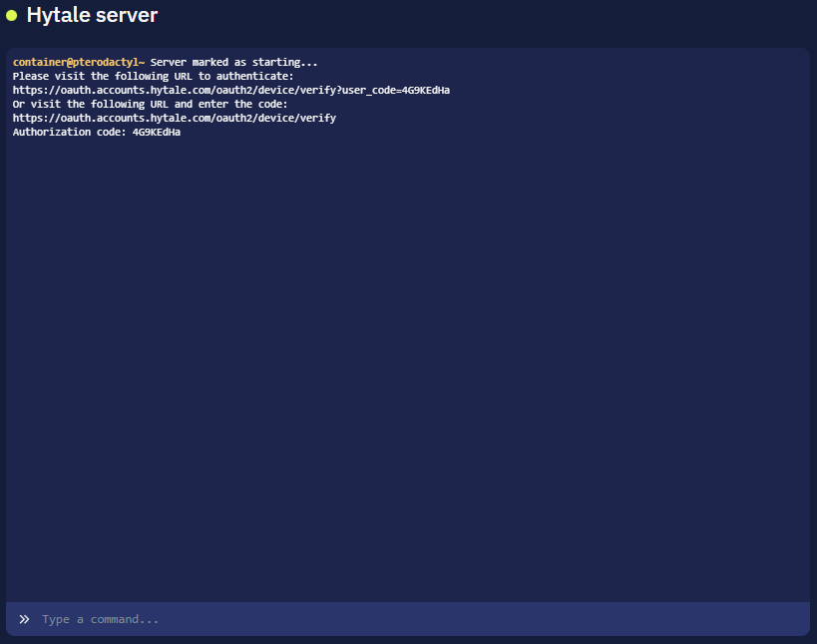Click the double chevron command prompt icon
Image resolution: width=817 pixels, height=644 pixels.
click(24, 619)
